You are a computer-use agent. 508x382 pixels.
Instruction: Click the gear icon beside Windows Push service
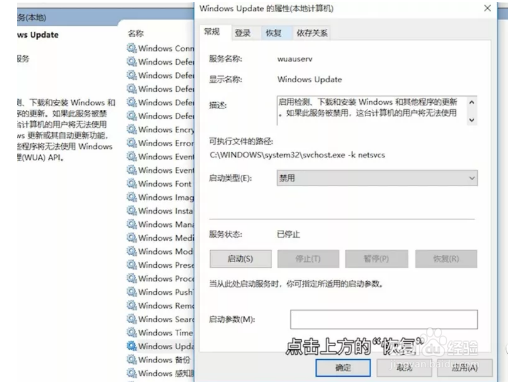pyautogui.click(x=132, y=292)
